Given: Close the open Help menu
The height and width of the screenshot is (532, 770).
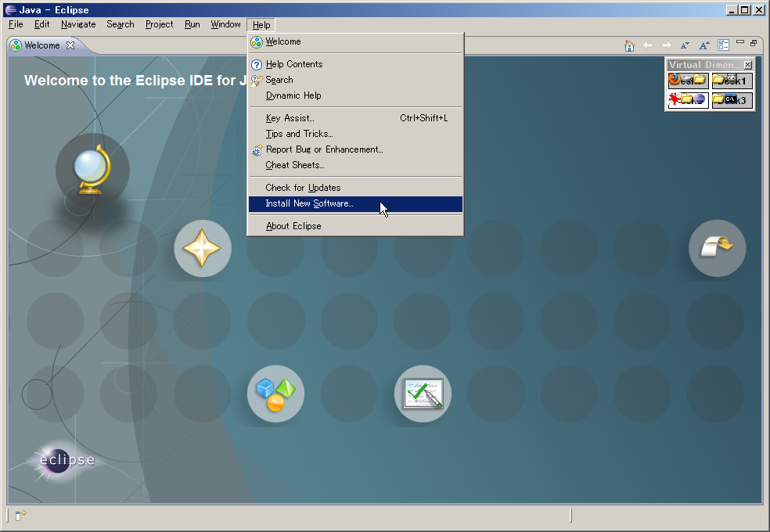Looking at the screenshot, I should coord(261,24).
